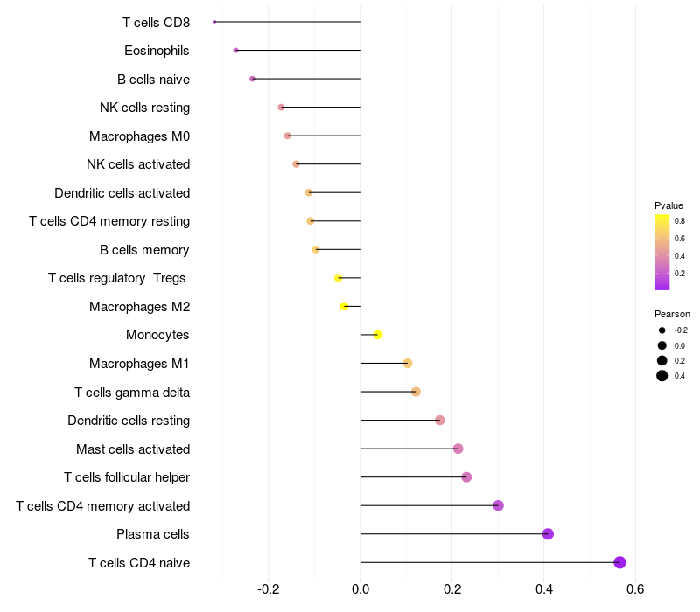Click the 0.0 Pearson legend circle
The height and width of the screenshot is (612, 700).
pos(662,345)
